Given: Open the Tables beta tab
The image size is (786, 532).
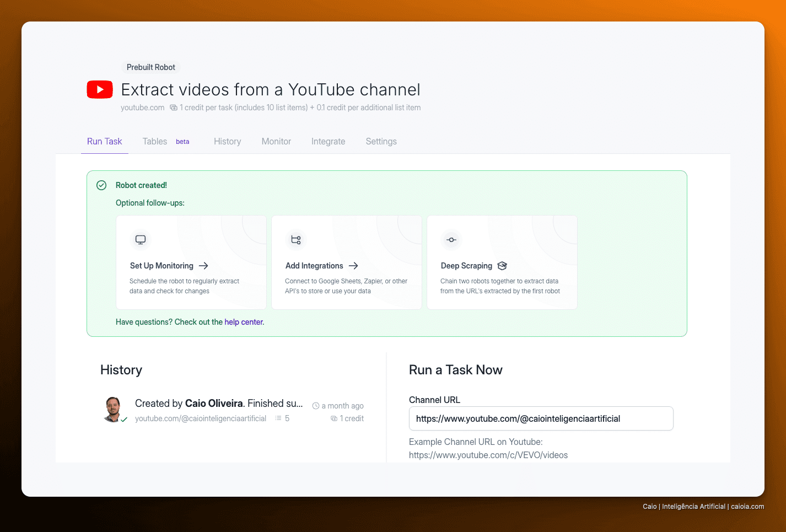Looking at the screenshot, I should pos(166,141).
